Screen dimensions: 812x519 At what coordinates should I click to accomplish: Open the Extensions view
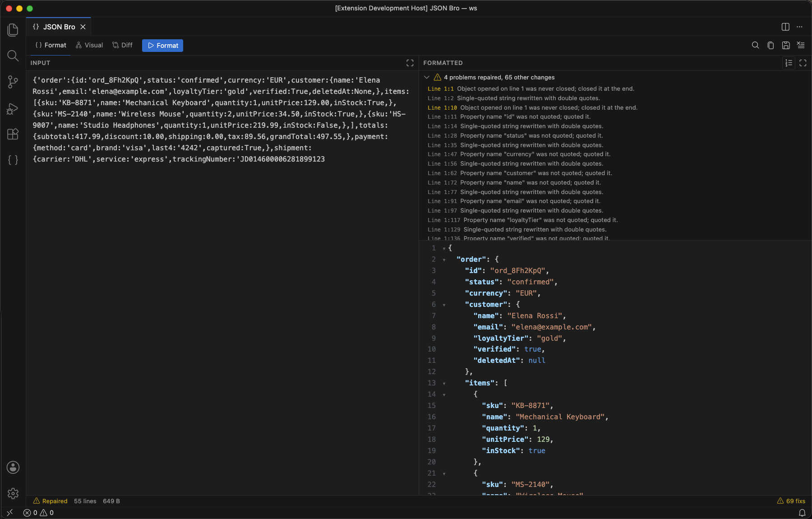pyautogui.click(x=13, y=134)
